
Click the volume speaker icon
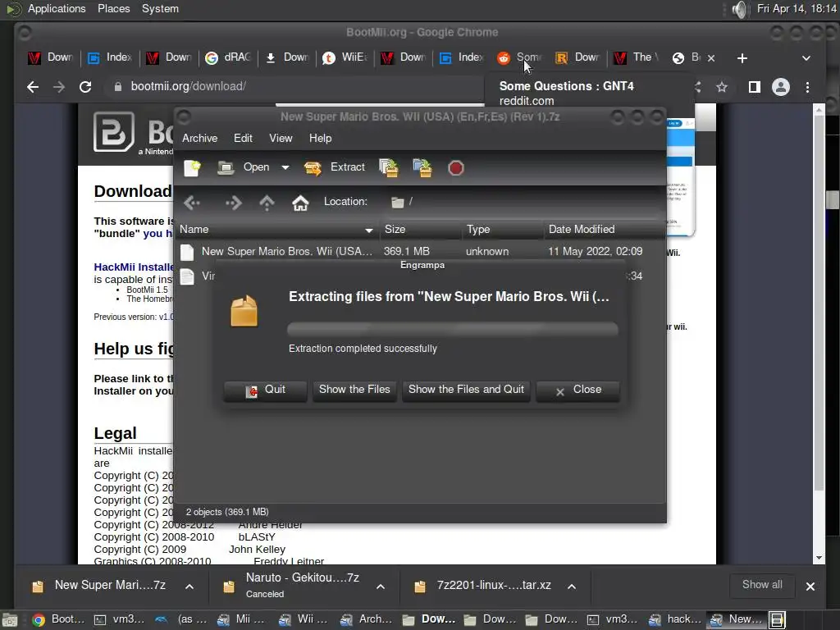(739, 9)
